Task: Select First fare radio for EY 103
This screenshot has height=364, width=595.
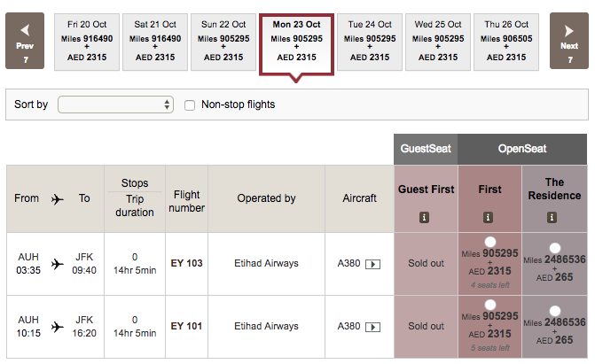Action: point(489,243)
